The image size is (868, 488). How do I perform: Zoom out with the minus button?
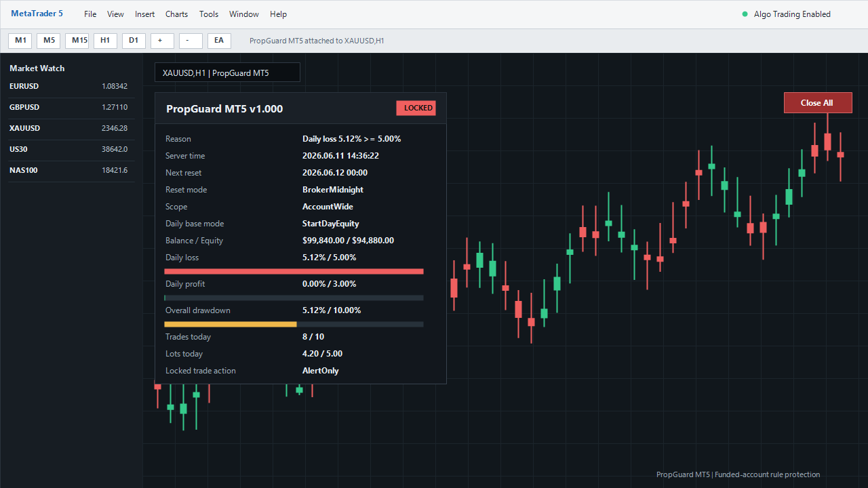coord(191,41)
